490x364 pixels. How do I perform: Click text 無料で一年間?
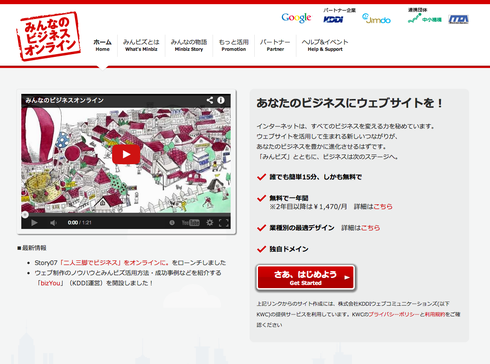289,198
